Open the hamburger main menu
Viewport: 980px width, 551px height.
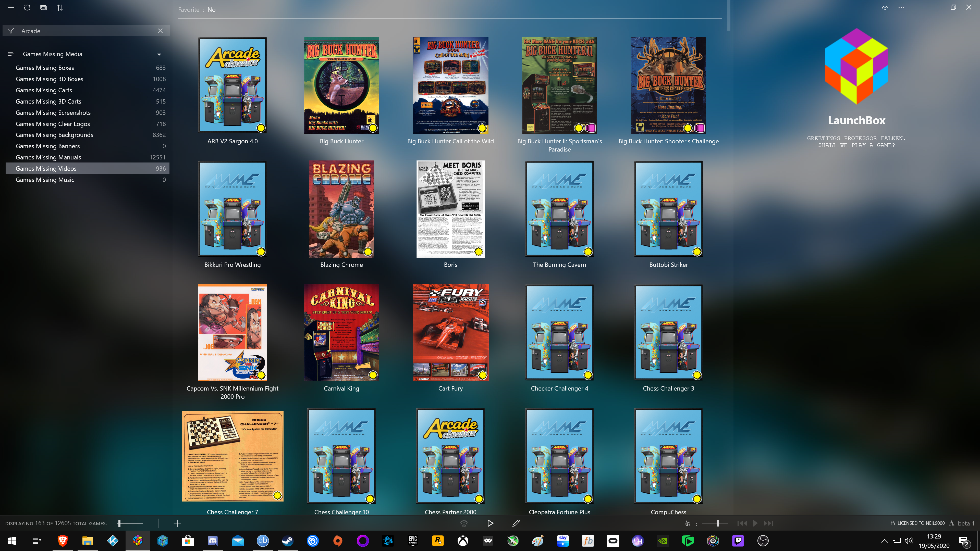pos(11,8)
